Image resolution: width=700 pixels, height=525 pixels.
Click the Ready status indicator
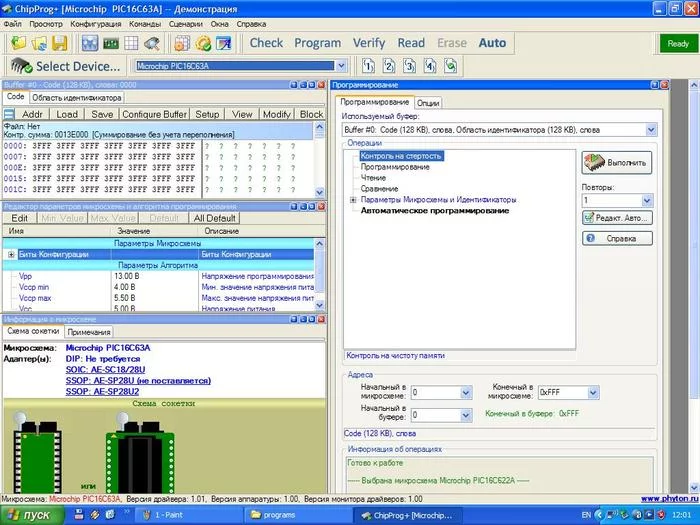(678, 43)
